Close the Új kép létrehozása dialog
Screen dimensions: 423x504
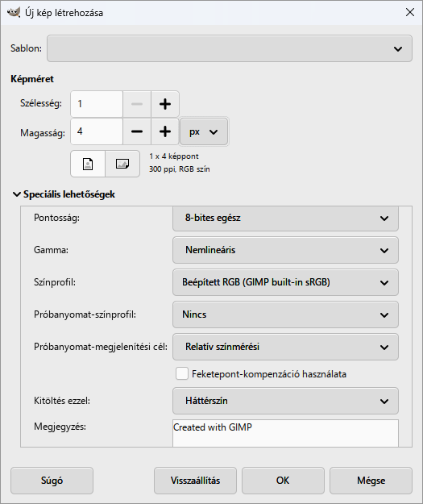tap(410, 13)
